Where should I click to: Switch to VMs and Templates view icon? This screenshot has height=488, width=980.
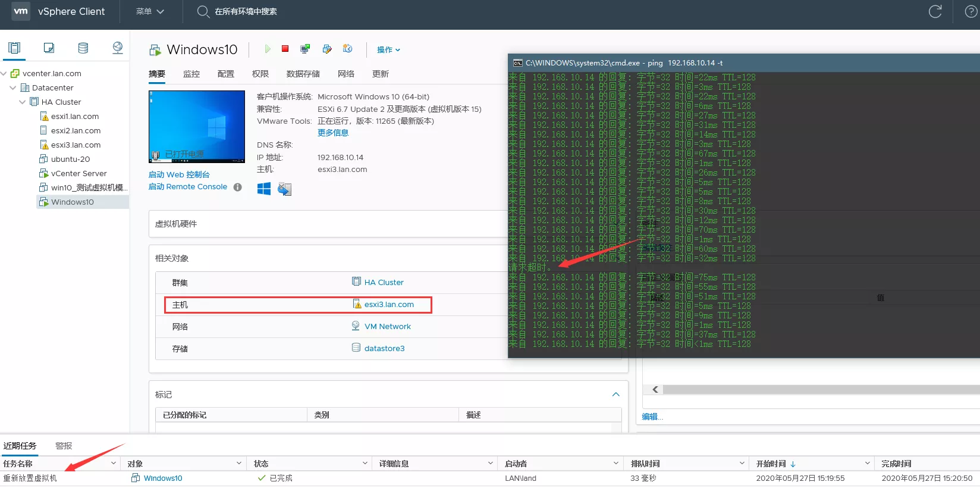(x=49, y=48)
